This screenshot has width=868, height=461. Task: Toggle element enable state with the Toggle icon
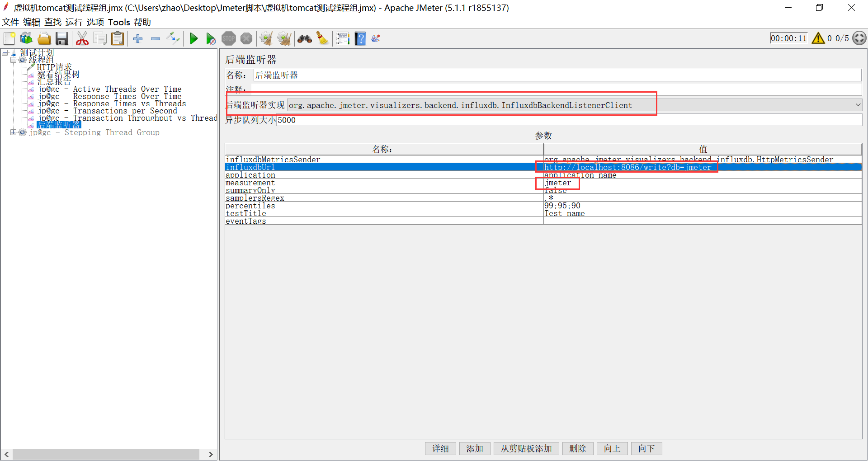tap(173, 39)
